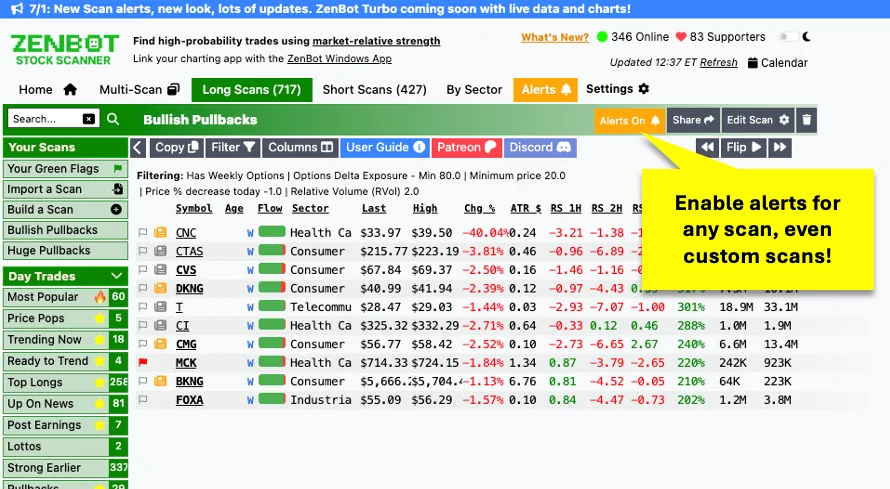Screen dimensions: 890x489
Task: Join the Discord server
Action: click(540, 147)
